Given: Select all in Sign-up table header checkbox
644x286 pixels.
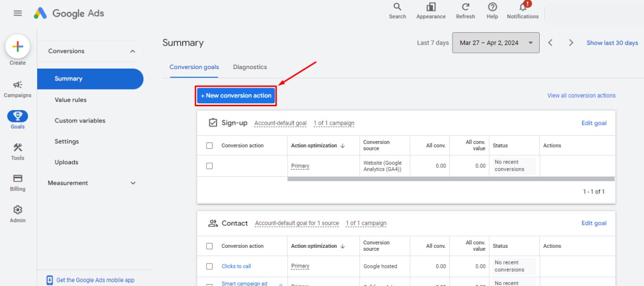Looking at the screenshot, I should [210, 145].
